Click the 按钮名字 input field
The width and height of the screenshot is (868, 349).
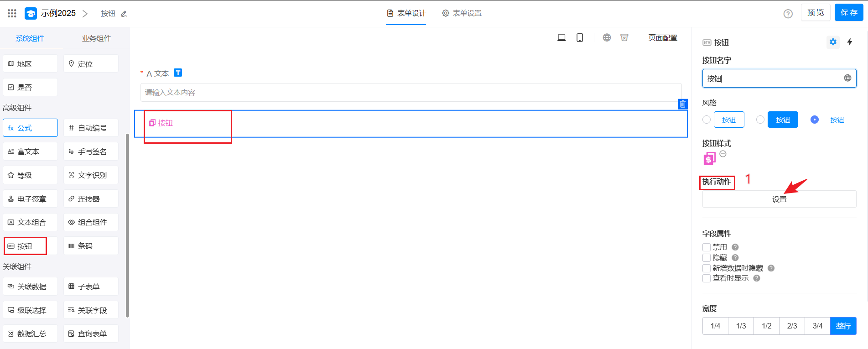click(x=773, y=78)
